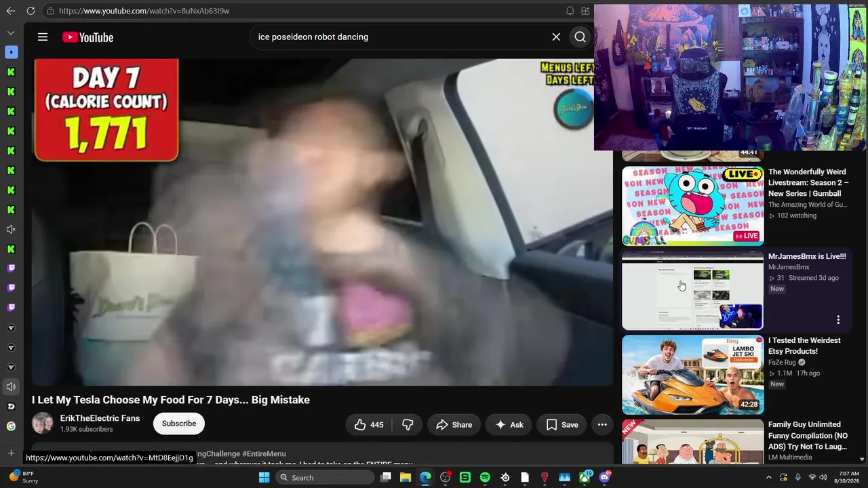The image size is (868, 488).
Task: Select the '102 watching' text
Action: coord(796,216)
